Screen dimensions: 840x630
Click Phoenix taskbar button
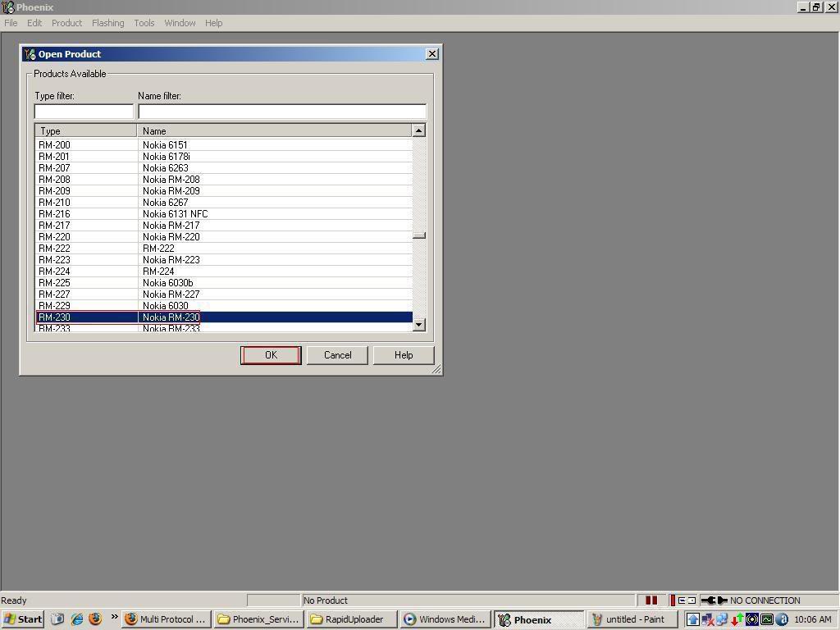pyautogui.click(x=538, y=619)
